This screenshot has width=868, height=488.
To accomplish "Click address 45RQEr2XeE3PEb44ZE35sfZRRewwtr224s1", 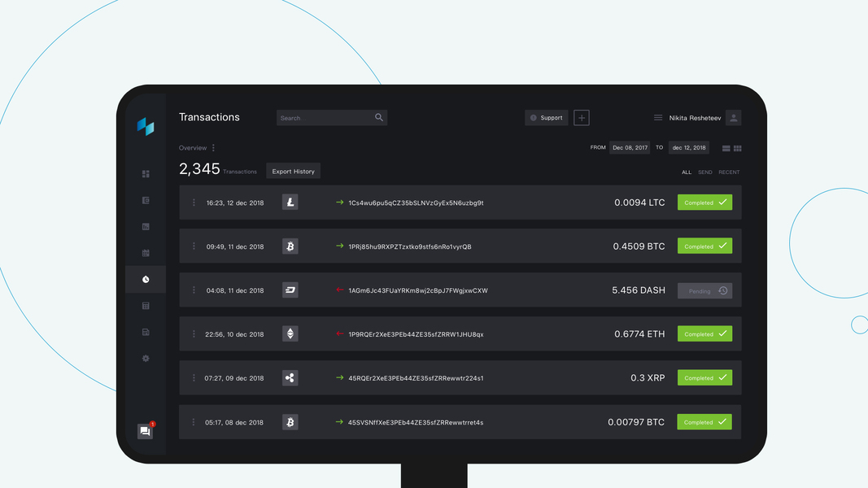I will click(416, 378).
